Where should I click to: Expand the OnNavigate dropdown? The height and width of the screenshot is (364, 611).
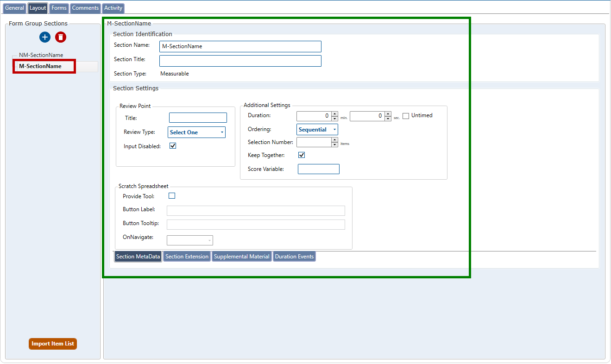click(190, 240)
